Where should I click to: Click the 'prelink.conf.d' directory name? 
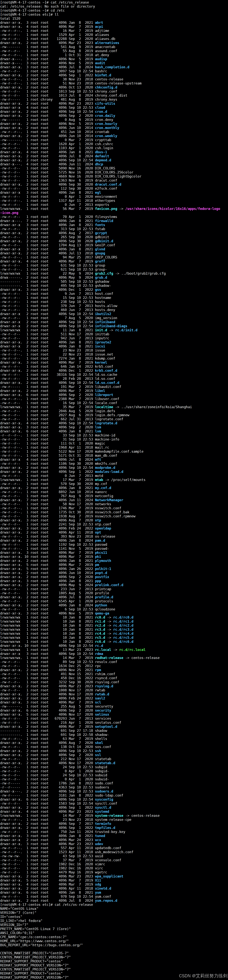(109, 585)
